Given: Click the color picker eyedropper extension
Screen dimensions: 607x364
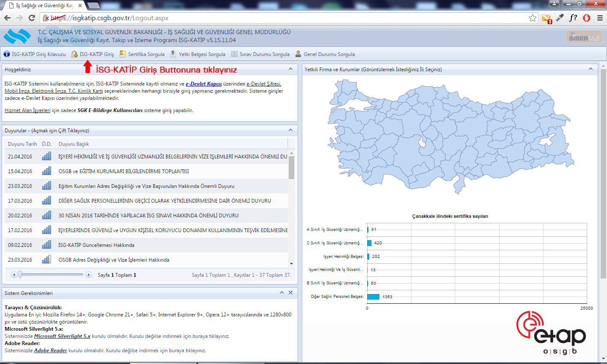Looking at the screenshot, I should click(x=560, y=18).
